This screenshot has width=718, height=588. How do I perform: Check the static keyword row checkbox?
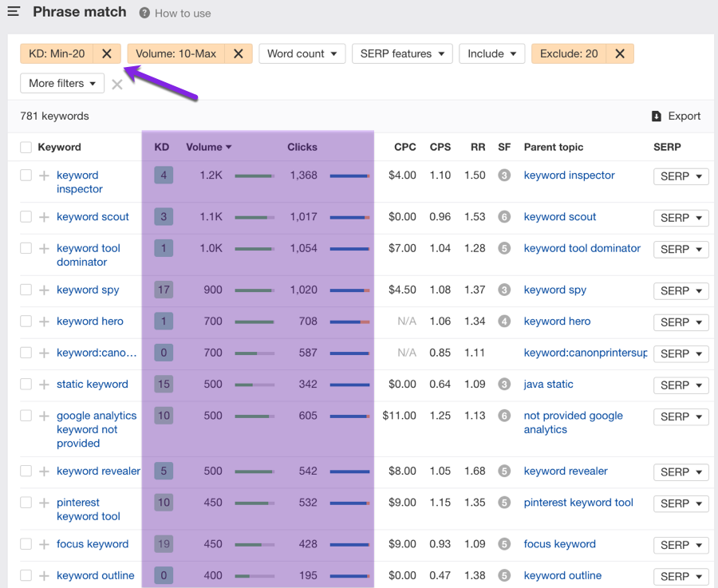click(26, 385)
